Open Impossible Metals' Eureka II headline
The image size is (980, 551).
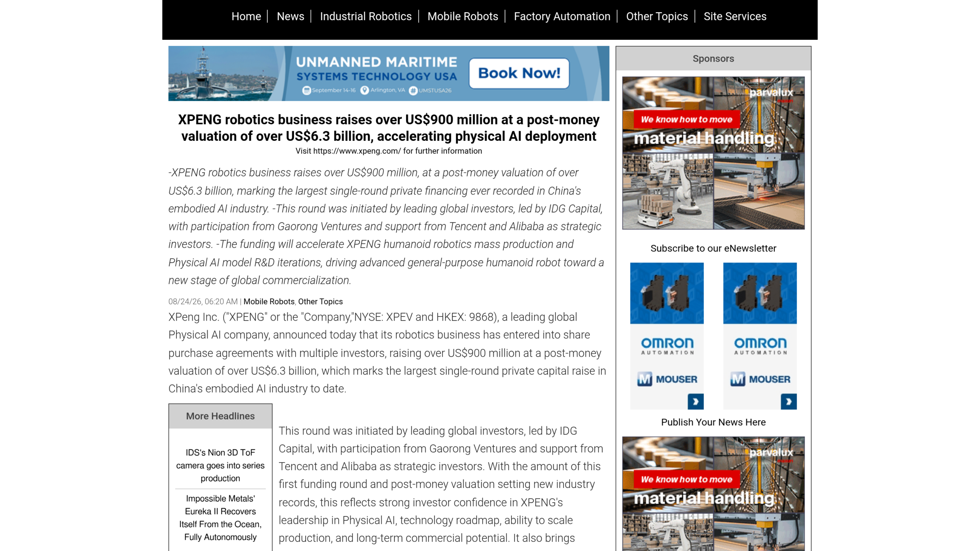coord(220,518)
